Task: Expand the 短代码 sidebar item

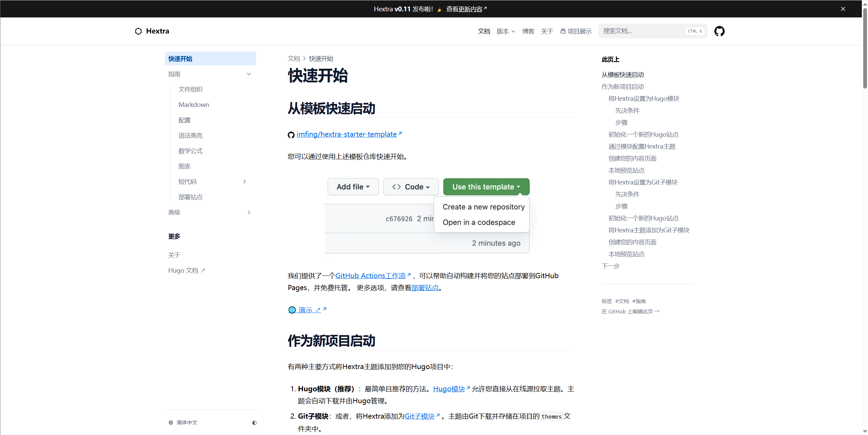Action: click(244, 182)
